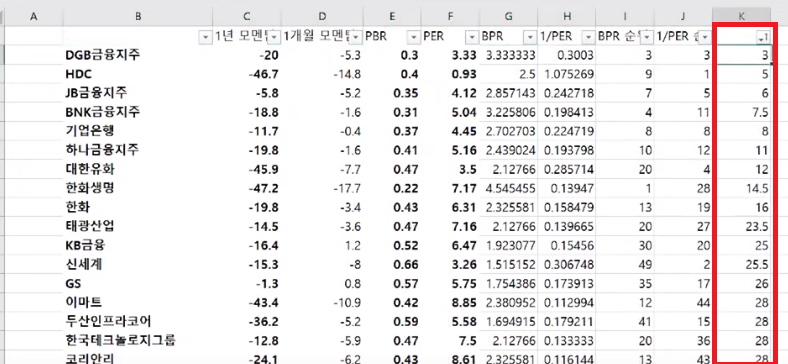Click the 이마트 cell
Image resolution: width=788 pixels, height=364 pixels.
point(138,303)
